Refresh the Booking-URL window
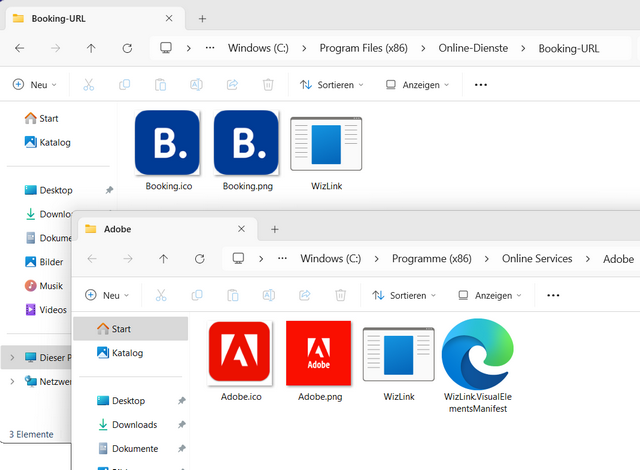The width and height of the screenshot is (640, 470). 127,49
